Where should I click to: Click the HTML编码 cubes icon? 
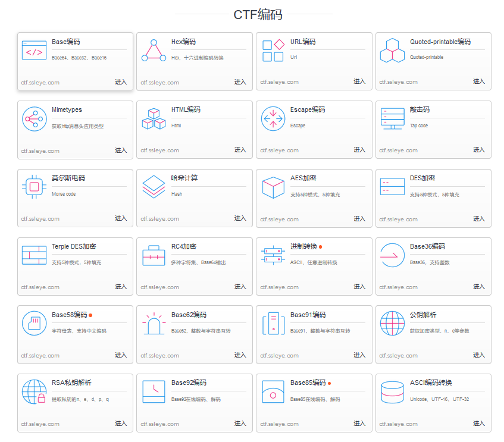point(154,118)
